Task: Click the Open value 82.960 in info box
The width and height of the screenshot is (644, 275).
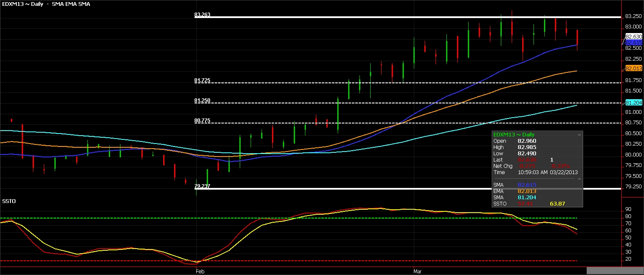Action: [527, 141]
